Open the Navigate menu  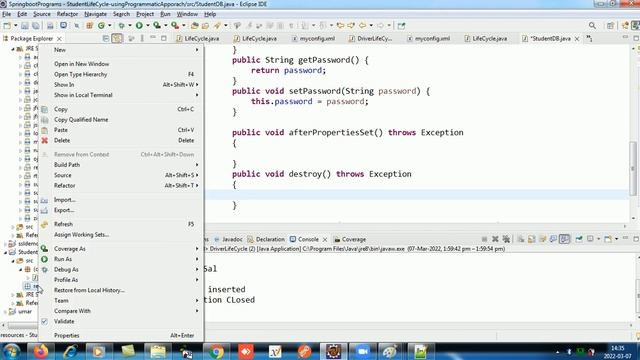96,14
